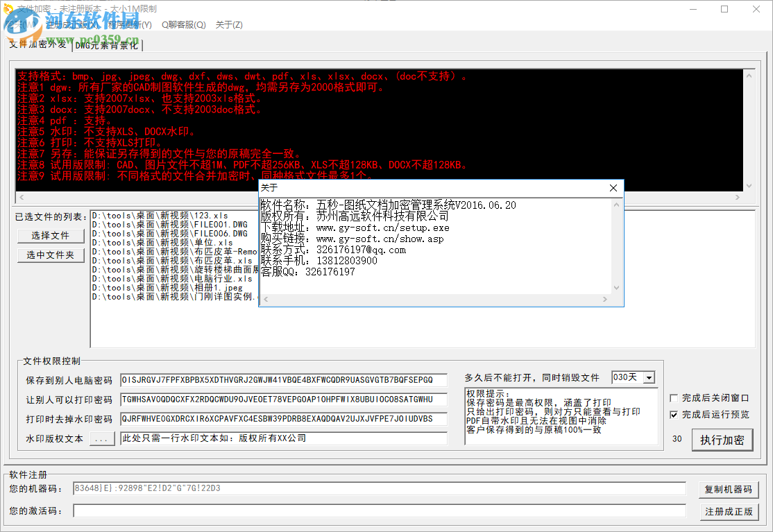Click the 注意5 水印 note line
The height and width of the screenshot is (532, 773).
(107, 132)
